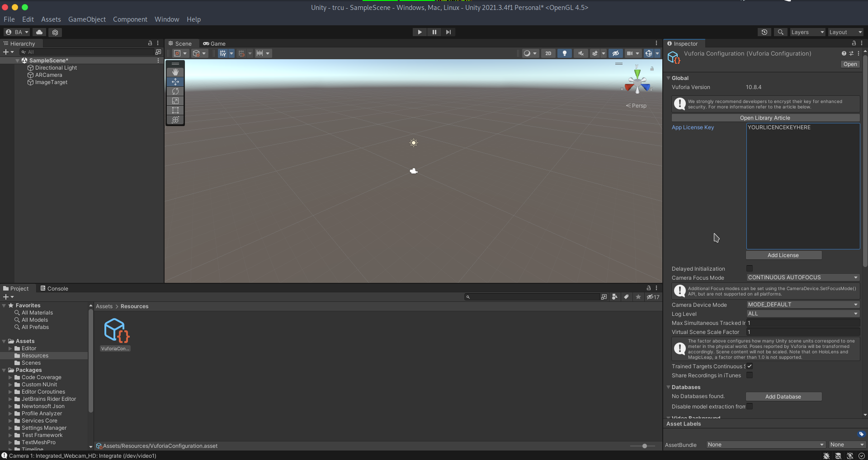The width and height of the screenshot is (868, 460).
Task: Select the Rotate tool
Action: click(175, 91)
